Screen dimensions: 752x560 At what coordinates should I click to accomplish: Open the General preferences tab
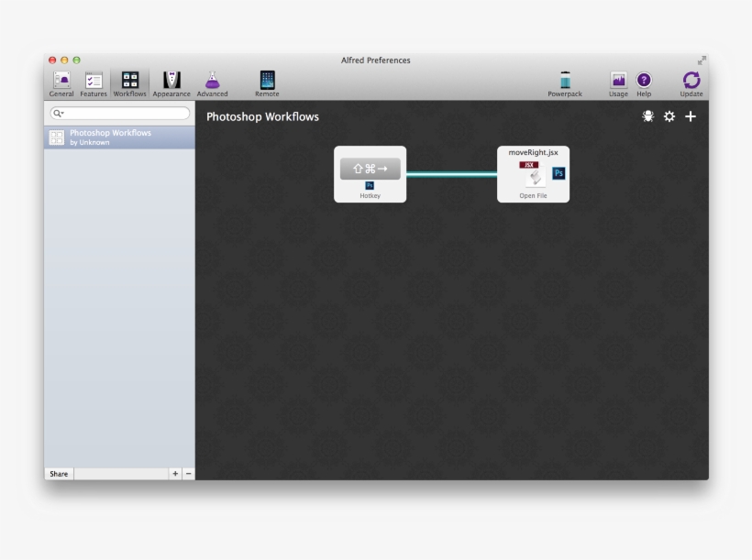[x=61, y=82]
